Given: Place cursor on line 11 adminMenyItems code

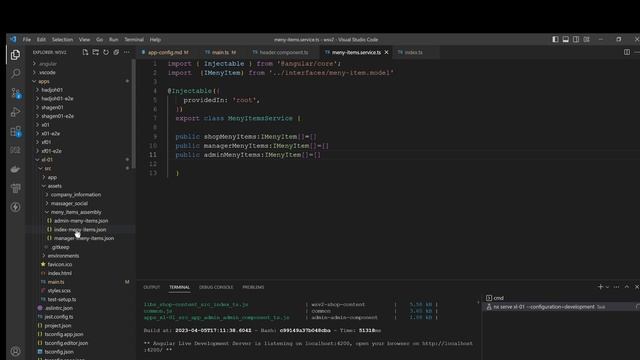Looking at the screenshot, I should coord(248,155).
